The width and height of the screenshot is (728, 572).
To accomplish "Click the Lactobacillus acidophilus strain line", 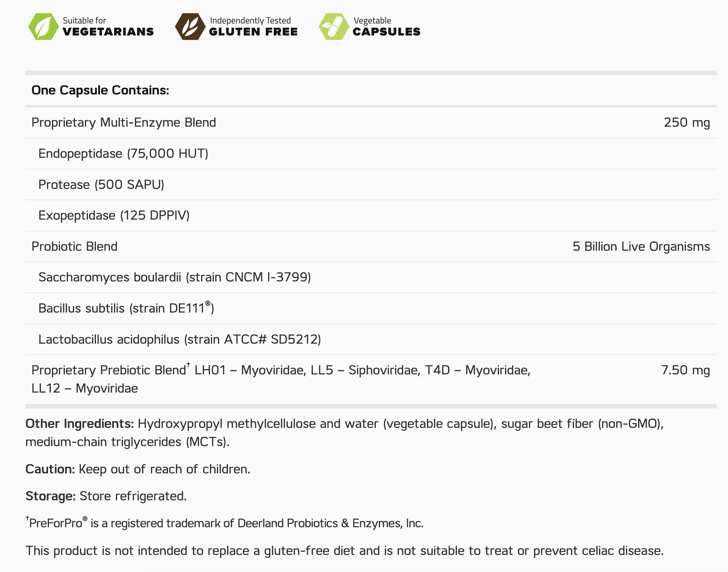I will (179, 339).
